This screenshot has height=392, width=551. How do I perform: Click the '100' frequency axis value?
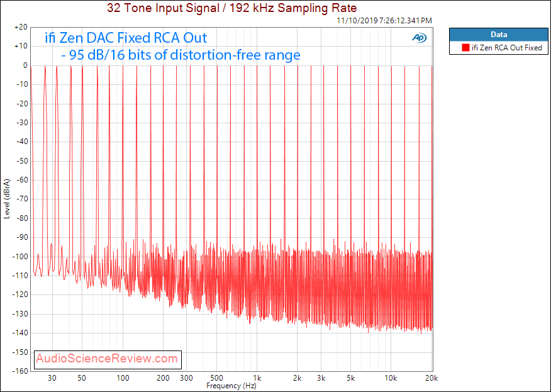[123, 378]
